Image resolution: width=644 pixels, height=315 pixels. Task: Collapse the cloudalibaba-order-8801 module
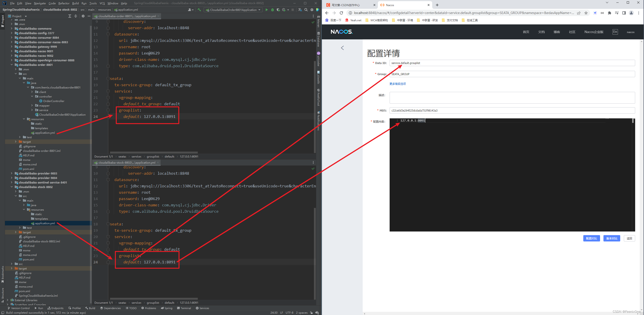click(x=12, y=65)
